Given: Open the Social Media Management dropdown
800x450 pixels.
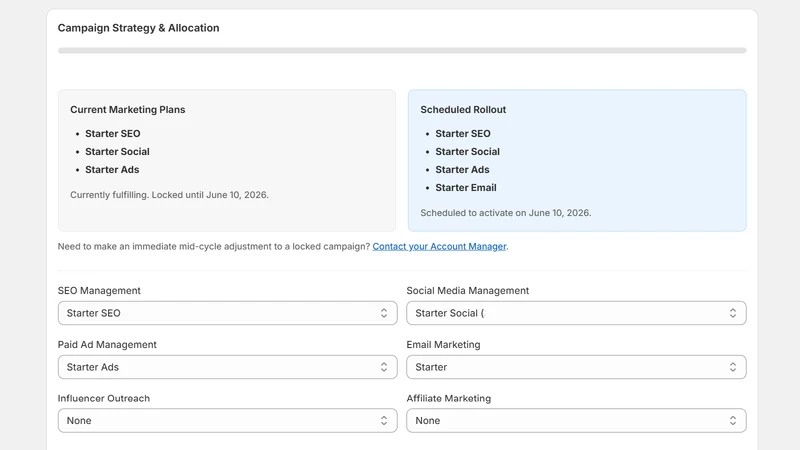Looking at the screenshot, I should [577, 313].
